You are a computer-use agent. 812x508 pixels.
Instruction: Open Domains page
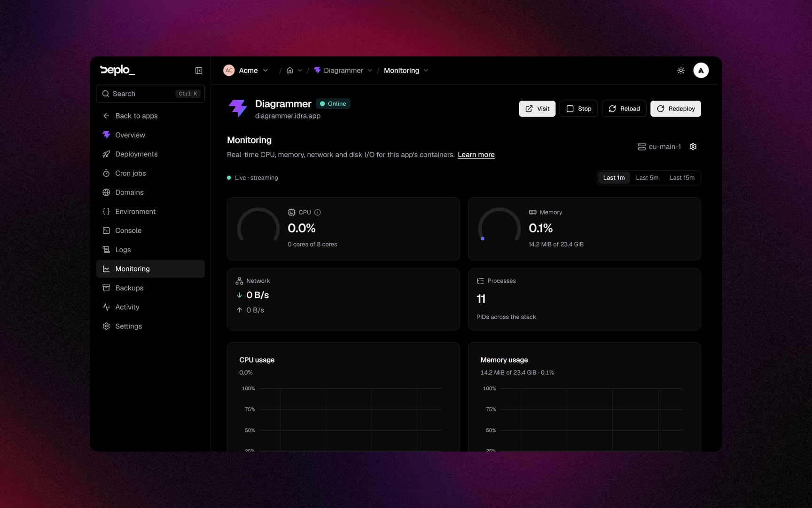click(150, 192)
